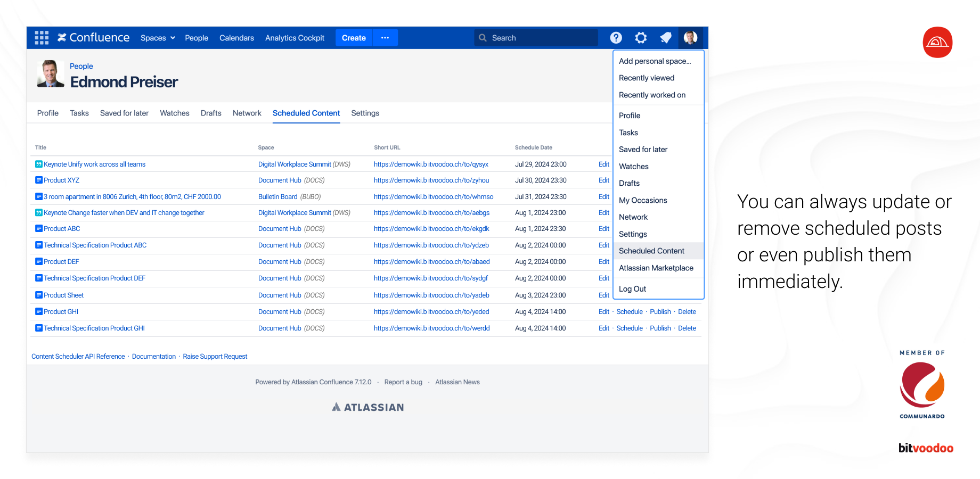Viewport: 980px width, 479px height.
Task: Open the 3 room apartment Zurich post
Action: pyautogui.click(x=132, y=197)
